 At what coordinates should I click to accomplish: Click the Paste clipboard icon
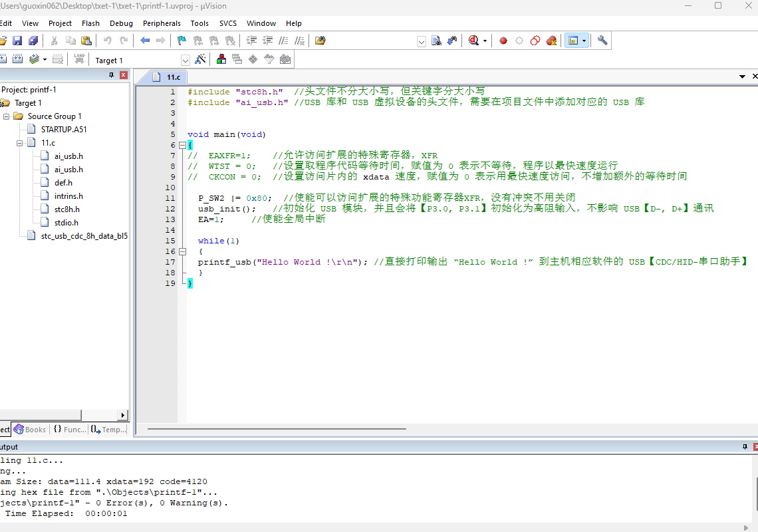tap(86, 41)
